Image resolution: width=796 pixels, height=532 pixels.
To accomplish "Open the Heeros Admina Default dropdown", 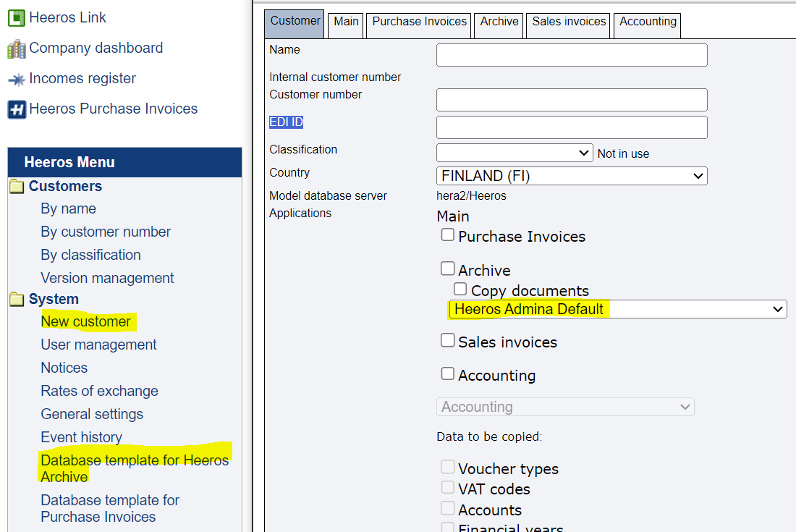I will [618, 309].
